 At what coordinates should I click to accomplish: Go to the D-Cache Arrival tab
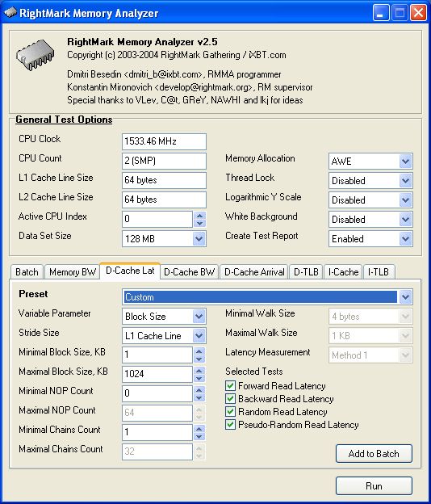254,272
